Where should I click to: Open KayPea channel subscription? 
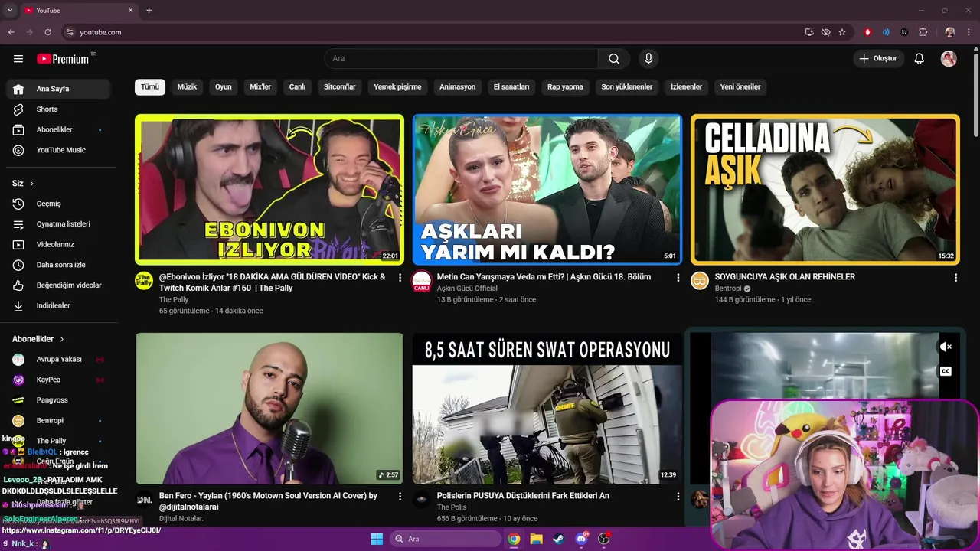[58, 380]
